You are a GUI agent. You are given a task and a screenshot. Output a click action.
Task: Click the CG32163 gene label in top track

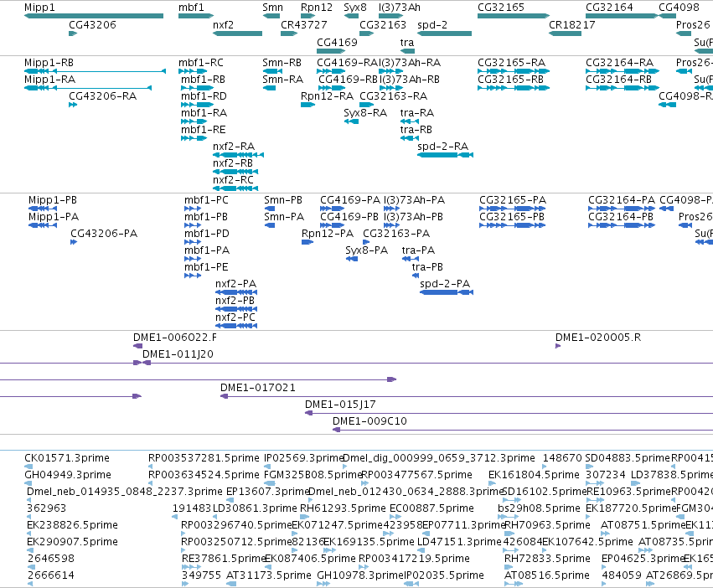coord(382,24)
